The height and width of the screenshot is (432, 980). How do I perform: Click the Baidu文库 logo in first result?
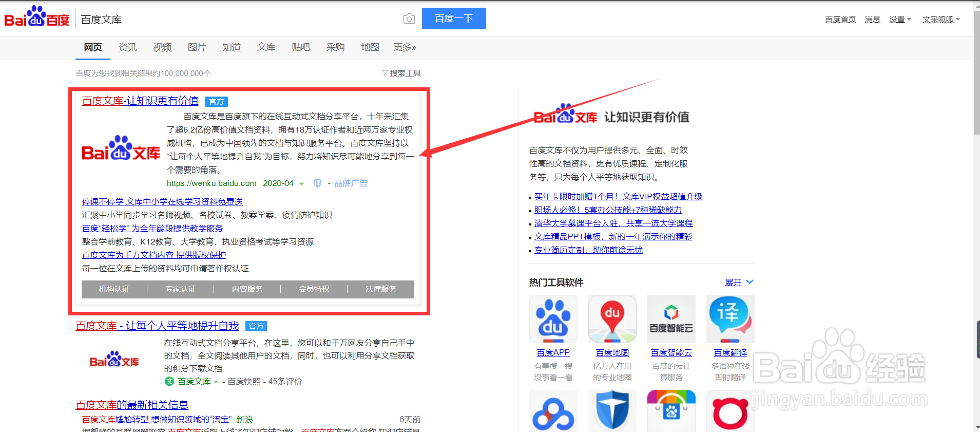(121, 148)
